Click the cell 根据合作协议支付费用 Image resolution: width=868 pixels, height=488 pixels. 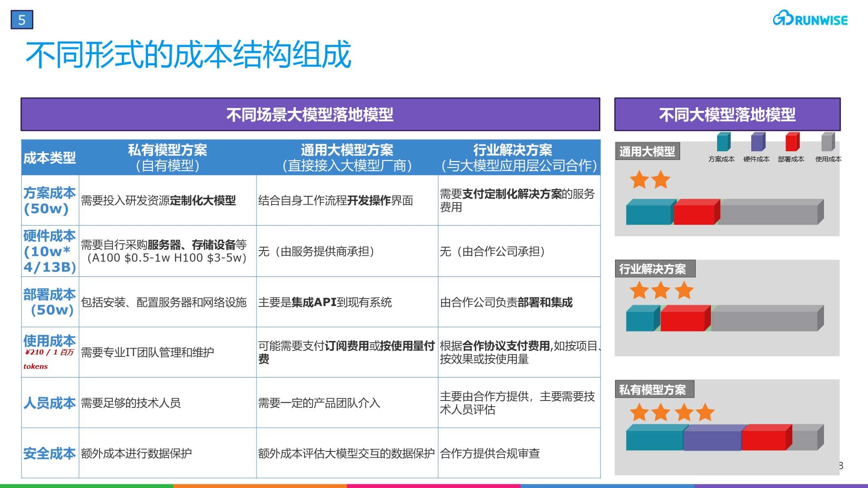520,352
